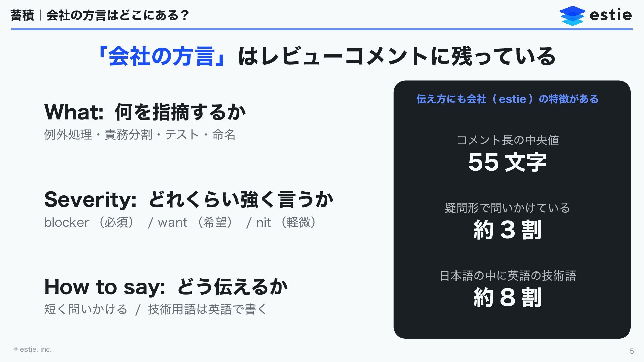Click the What: 何を指摘するか heading

(145, 112)
